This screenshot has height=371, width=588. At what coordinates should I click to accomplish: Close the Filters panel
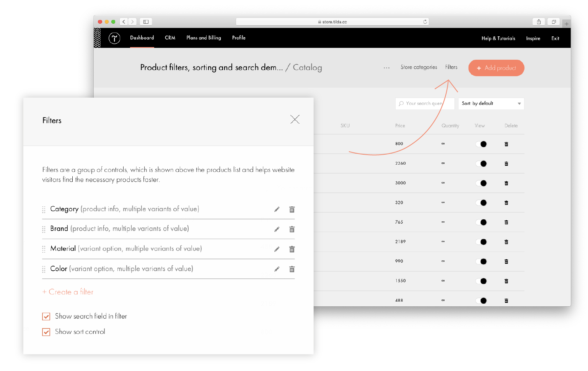pos(295,119)
